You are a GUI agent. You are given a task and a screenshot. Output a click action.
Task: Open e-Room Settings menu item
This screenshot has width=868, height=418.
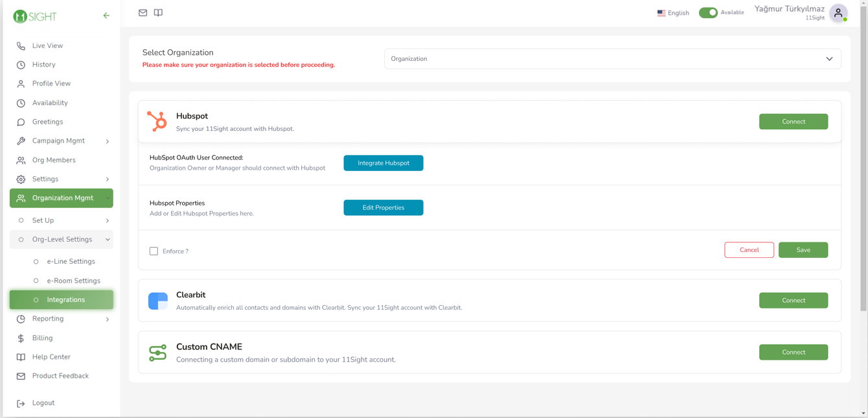point(73,281)
